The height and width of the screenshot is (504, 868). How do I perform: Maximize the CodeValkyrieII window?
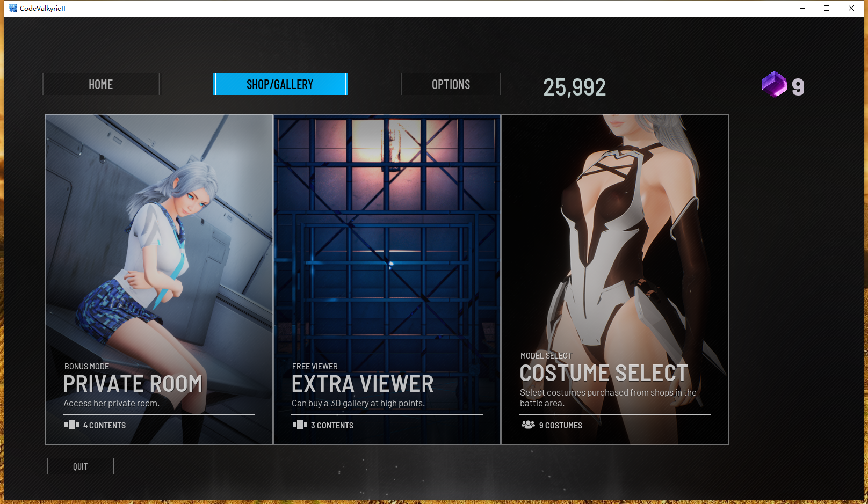tap(827, 8)
